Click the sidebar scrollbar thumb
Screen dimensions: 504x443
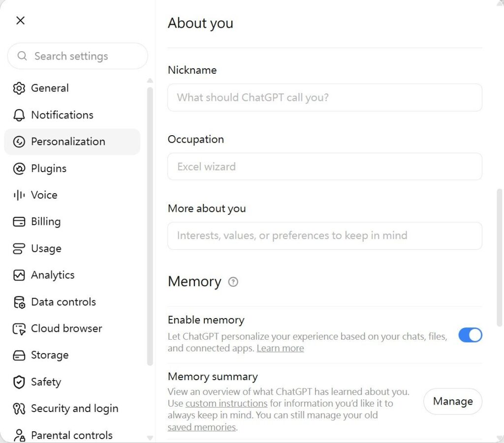(x=150, y=226)
